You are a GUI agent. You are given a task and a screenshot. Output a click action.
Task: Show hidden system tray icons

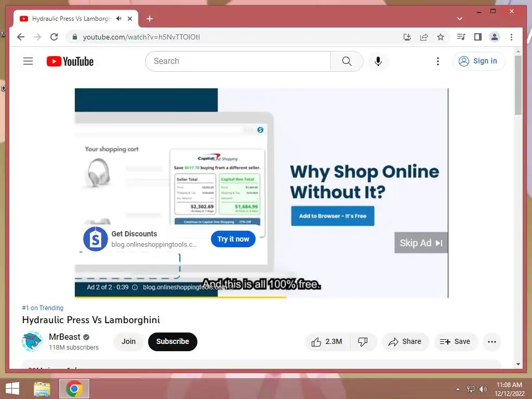(458, 389)
